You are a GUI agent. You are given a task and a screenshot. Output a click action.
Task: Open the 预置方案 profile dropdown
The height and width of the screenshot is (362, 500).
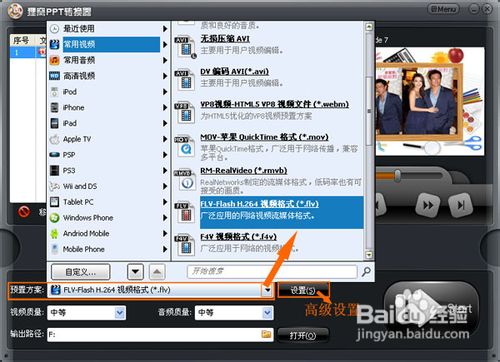pos(267,290)
